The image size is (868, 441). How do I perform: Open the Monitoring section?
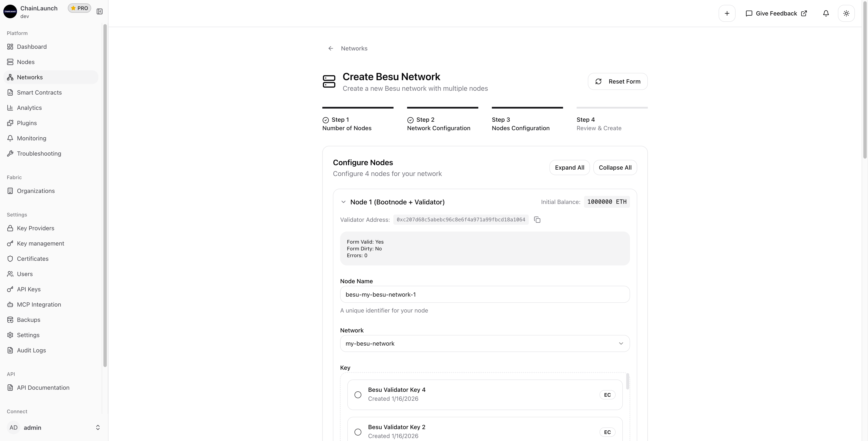(31, 138)
